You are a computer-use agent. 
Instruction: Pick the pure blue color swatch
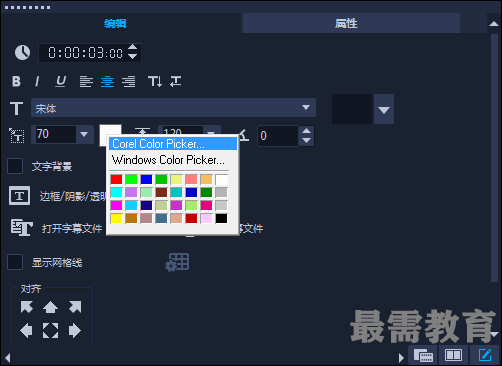(x=146, y=179)
